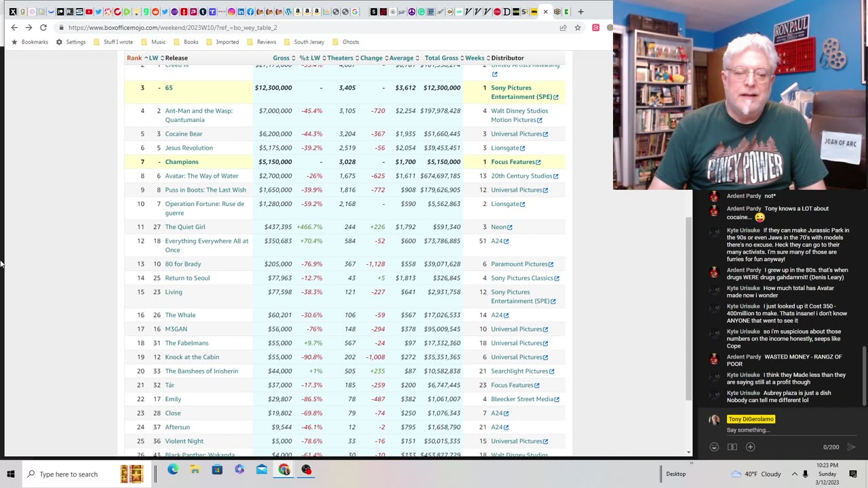Image resolution: width=868 pixels, height=488 pixels.
Task: Open the Bookmarks item in the bookmarks bar
Action: (30, 42)
